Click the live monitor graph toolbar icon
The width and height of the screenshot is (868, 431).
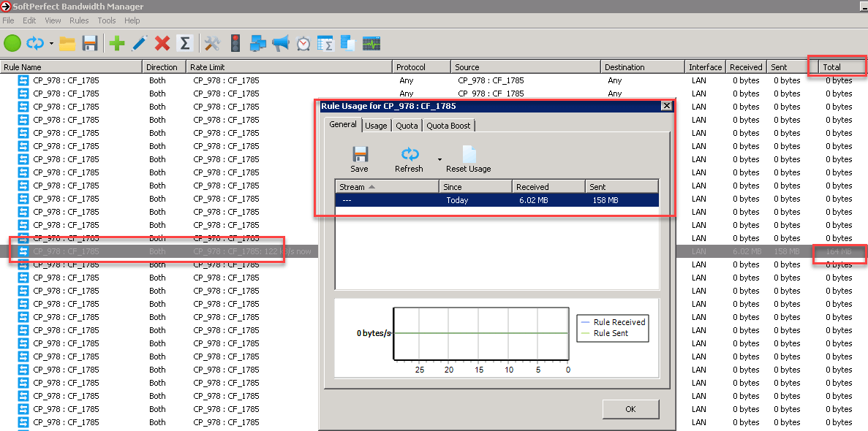371,43
